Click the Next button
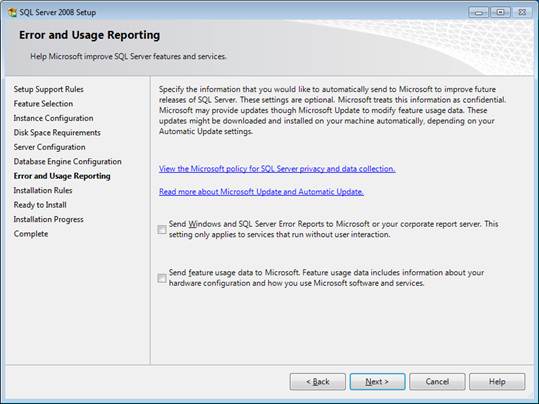 click(x=377, y=382)
